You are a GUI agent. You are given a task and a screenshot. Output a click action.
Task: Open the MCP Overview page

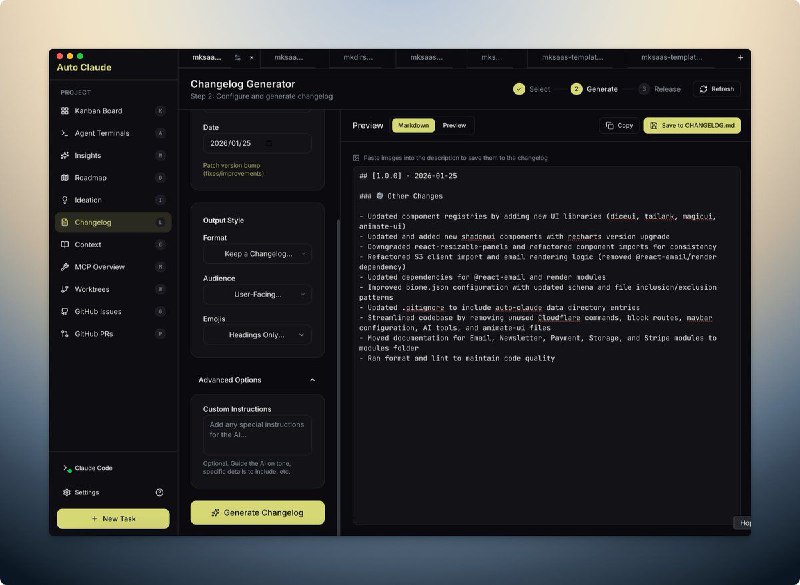pyautogui.click(x=99, y=267)
